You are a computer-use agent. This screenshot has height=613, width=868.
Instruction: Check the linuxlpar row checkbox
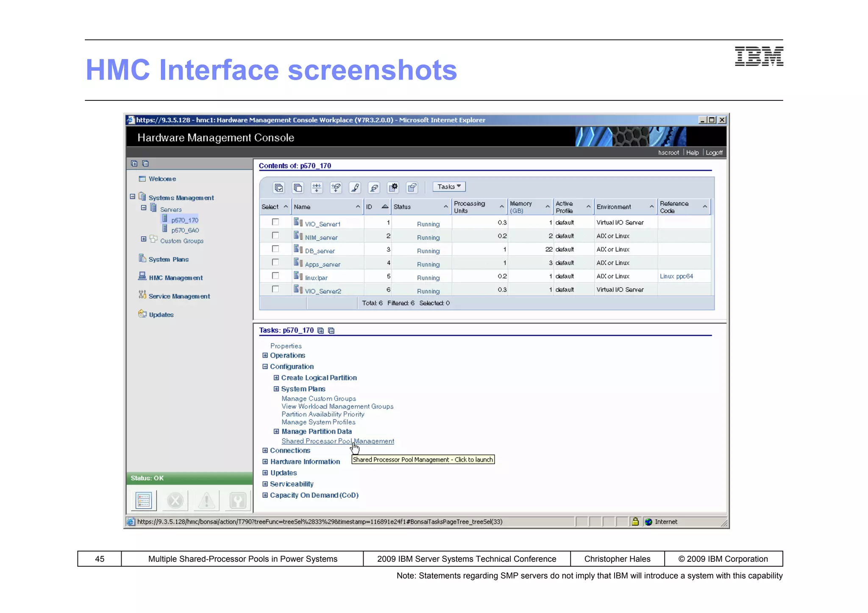[275, 276]
